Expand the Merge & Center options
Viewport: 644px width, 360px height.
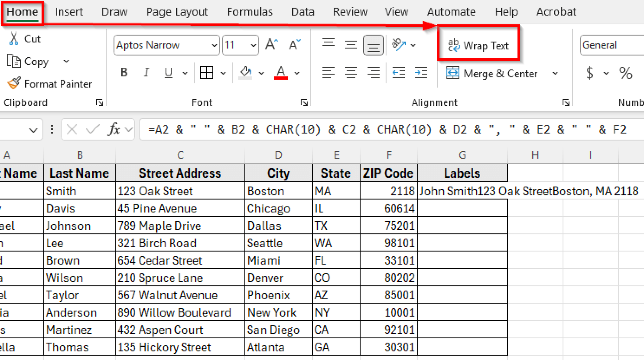click(x=556, y=73)
